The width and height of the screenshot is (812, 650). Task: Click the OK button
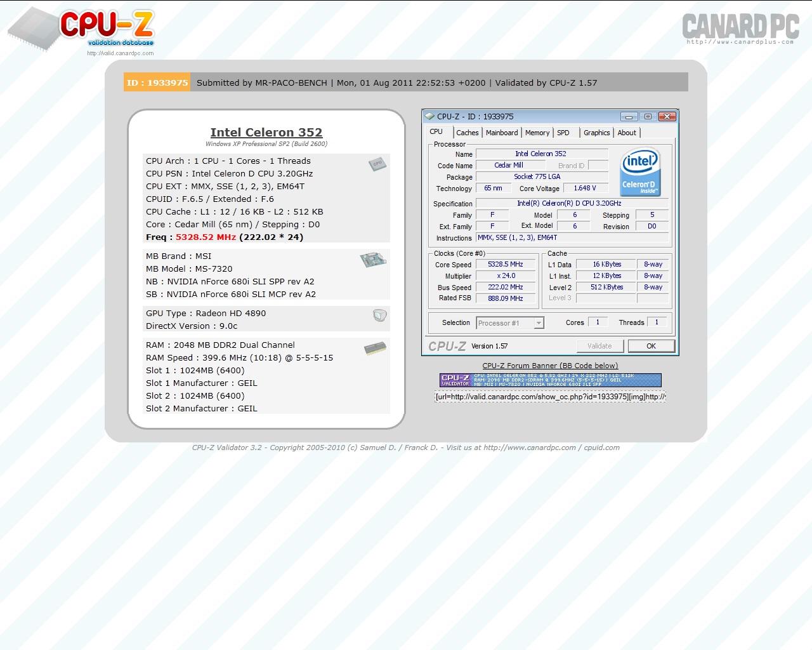tap(651, 346)
